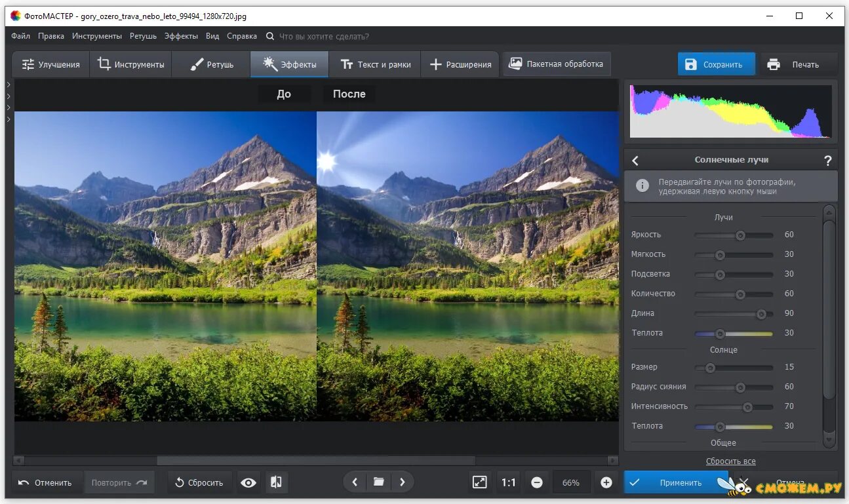Toggle before/after split view icon
Viewport: 849px width, 504px height.
pos(276,482)
